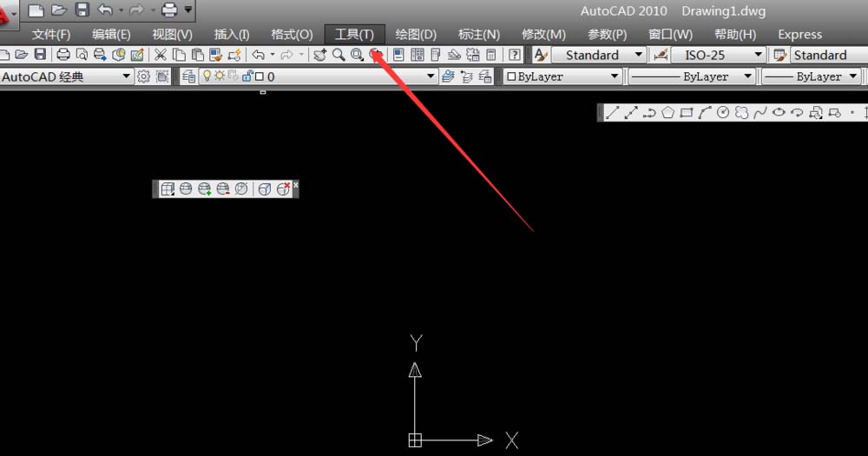Open Text Style icon beside Standard
868x456 pixels.
click(x=541, y=55)
